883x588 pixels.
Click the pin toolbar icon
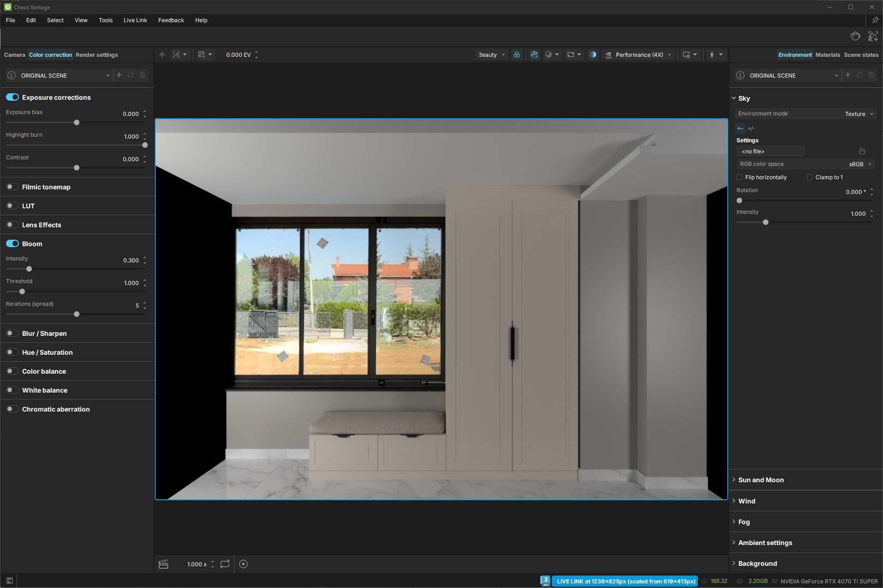pos(875,20)
